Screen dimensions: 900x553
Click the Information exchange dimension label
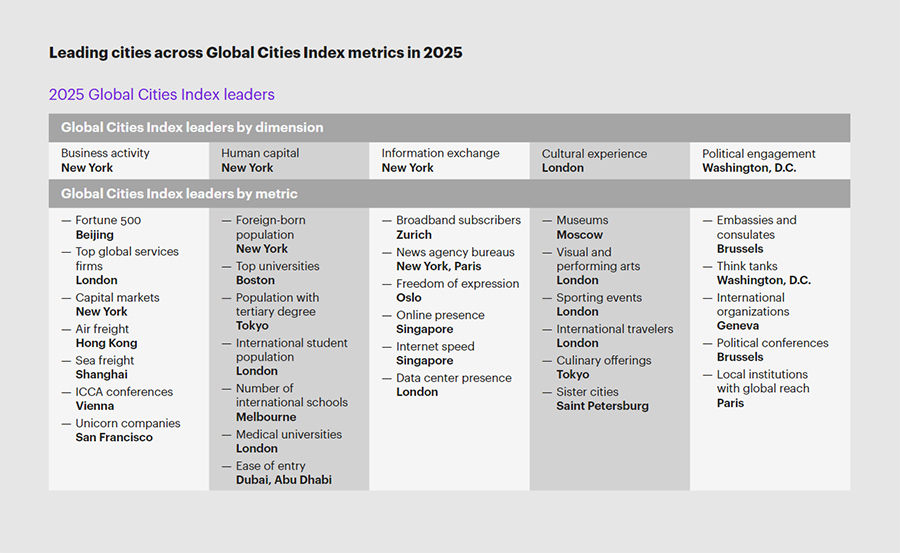pos(440,154)
